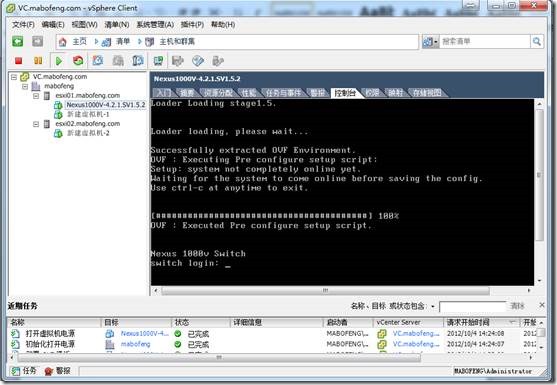Switch to the 任务与事件 tab

[x=283, y=93]
